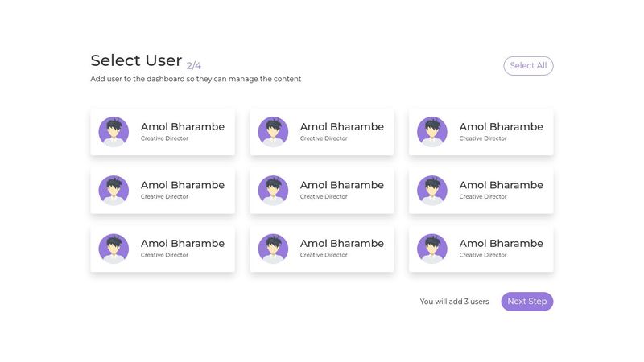Click the avatar in the top-middle user card
The image size is (644, 362).
(273, 132)
